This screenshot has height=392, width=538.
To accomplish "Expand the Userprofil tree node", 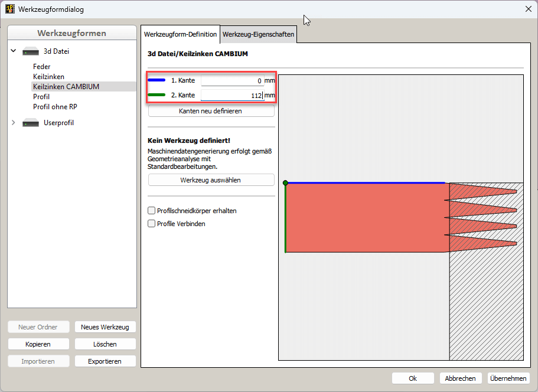I will [14, 123].
